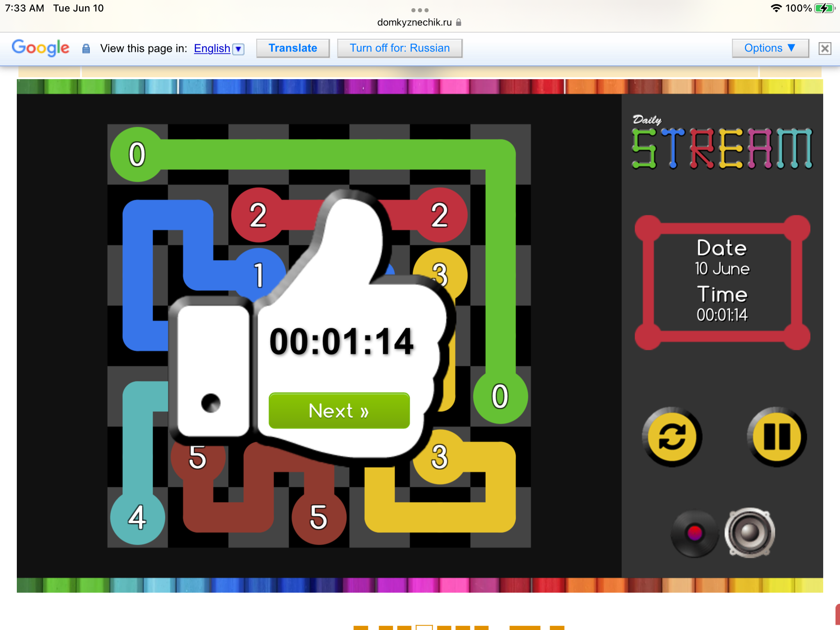Click the green Next button
Viewport: 840px width, 630px height.
click(x=339, y=411)
